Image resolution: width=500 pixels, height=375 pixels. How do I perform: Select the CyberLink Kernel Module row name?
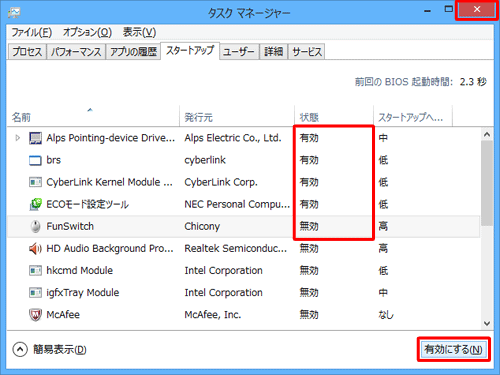tap(109, 182)
